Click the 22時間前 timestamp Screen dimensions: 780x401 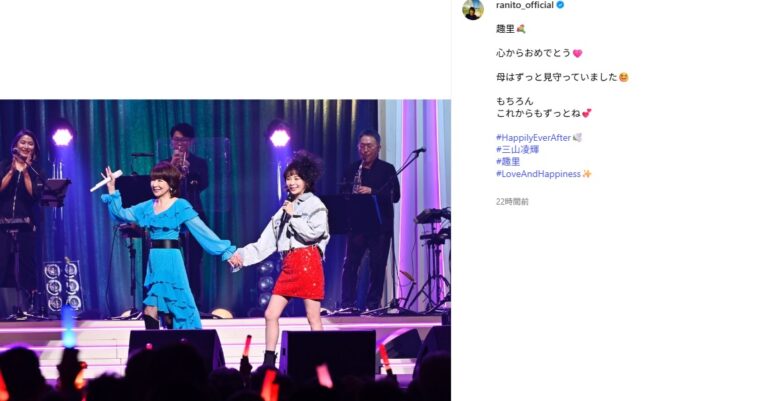(512, 201)
